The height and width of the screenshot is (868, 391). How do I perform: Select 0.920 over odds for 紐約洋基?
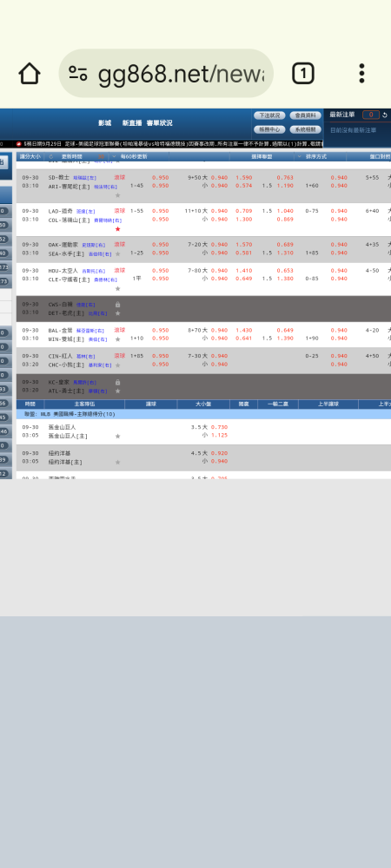pos(220,453)
